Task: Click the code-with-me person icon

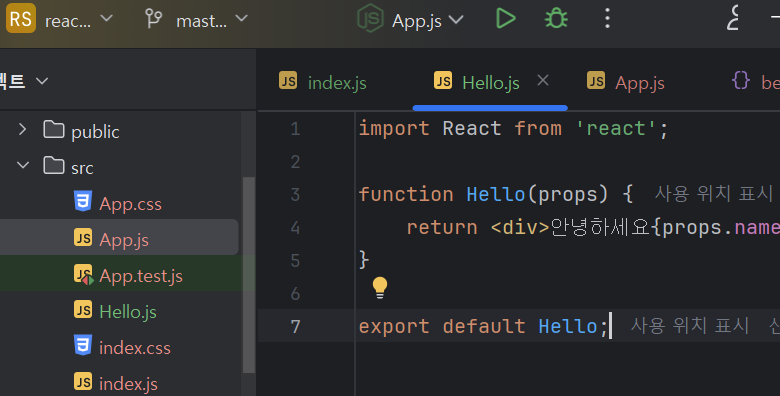Action: [x=733, y=18]
